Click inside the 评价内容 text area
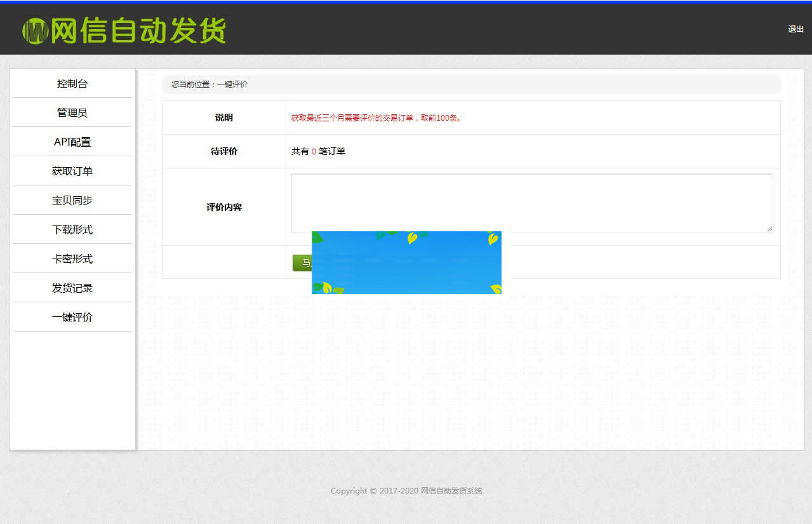Viewport: 812px width, 524px height. point(531,202)
